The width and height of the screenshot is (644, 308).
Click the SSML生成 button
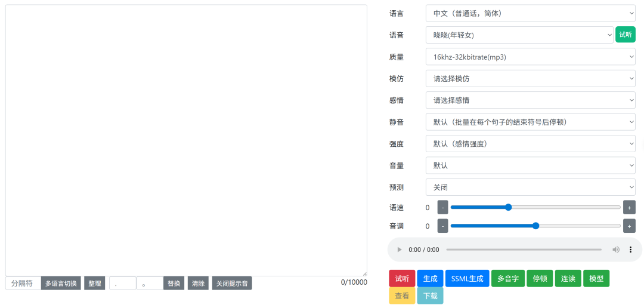coord(467,278)
